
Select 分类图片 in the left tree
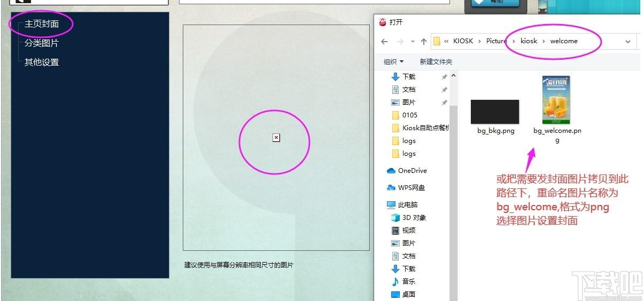(x=42, y=43)
